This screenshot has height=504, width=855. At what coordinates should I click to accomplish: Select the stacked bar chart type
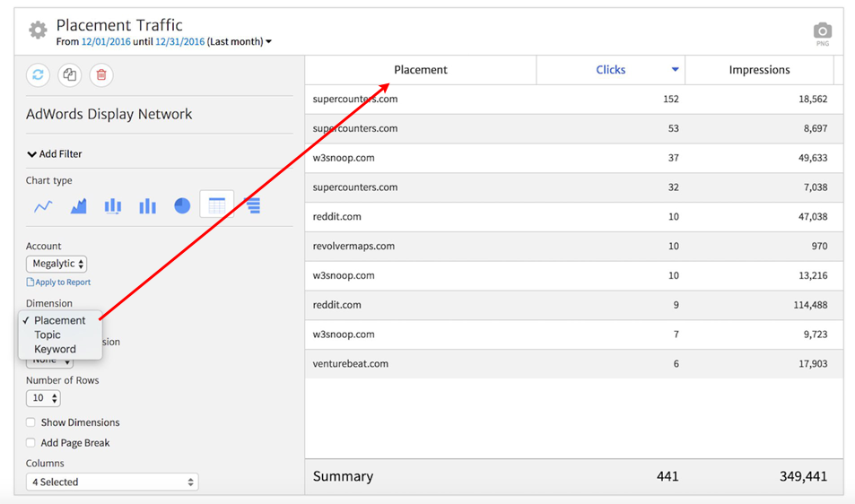pyautogui.click(x=113, y=206)
